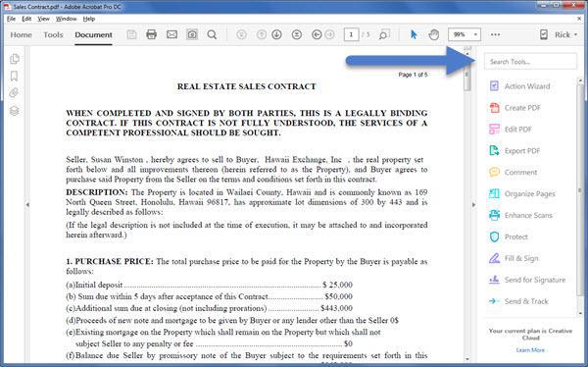The width and height of the screenshot is (588, 367).
Task: Select the Hand pan tool
Action: pyautogui.click(x=434, y=34)
